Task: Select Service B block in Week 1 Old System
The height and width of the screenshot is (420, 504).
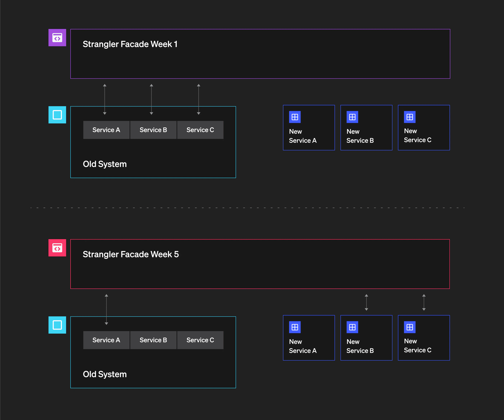Action: point(153,130)
